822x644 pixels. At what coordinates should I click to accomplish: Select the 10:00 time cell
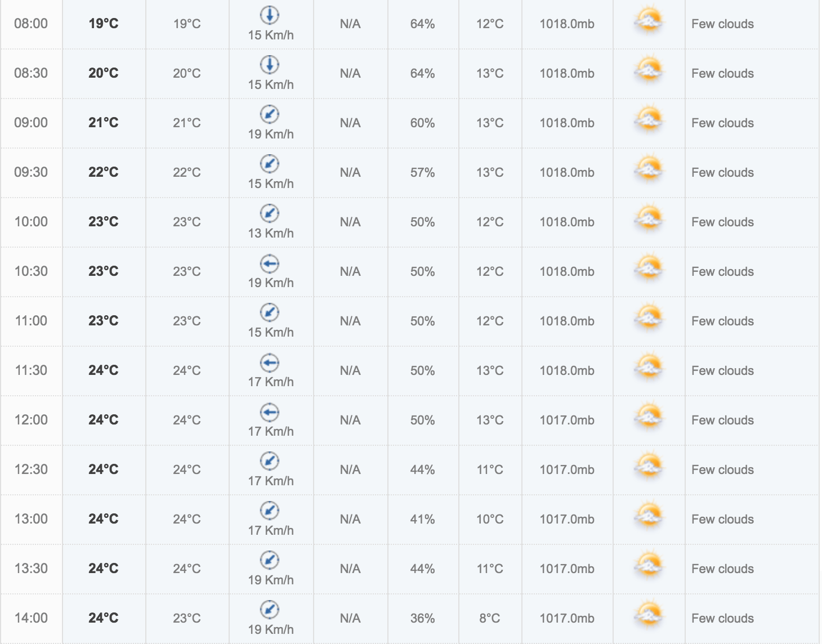pos(31,222)
